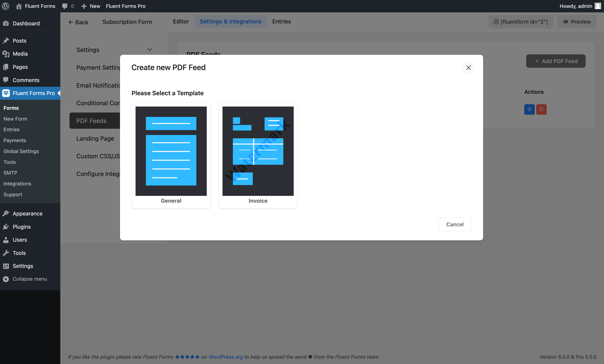
Task: Open the Forms submenu item
Action: pyautogui.click(x=11, y=108)
